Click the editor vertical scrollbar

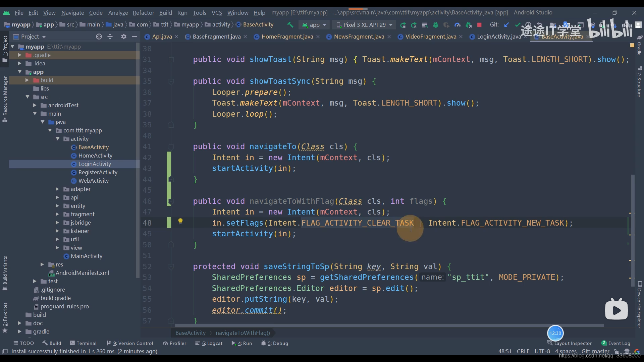(633, 231)
